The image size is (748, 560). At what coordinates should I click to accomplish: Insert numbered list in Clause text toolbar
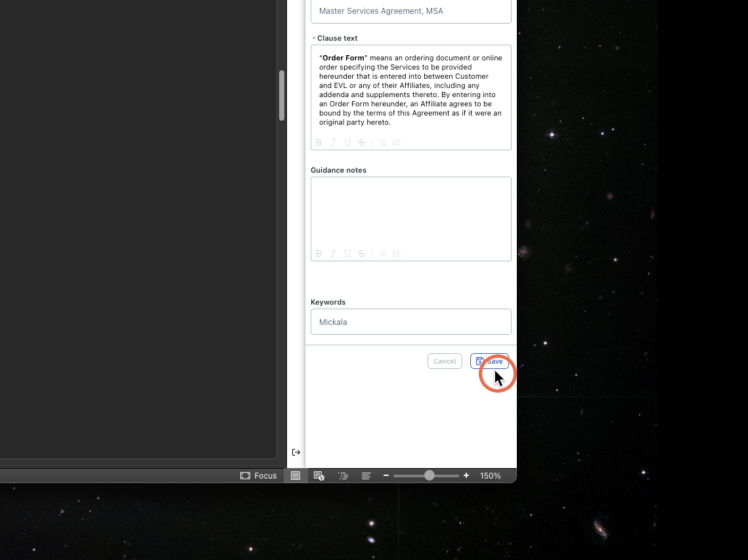point(397,142)
